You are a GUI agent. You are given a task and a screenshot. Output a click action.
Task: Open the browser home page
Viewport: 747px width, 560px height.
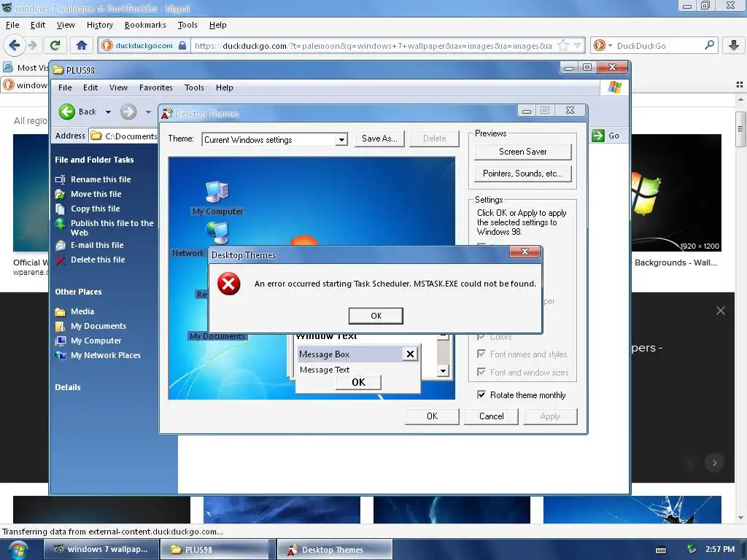82,45
